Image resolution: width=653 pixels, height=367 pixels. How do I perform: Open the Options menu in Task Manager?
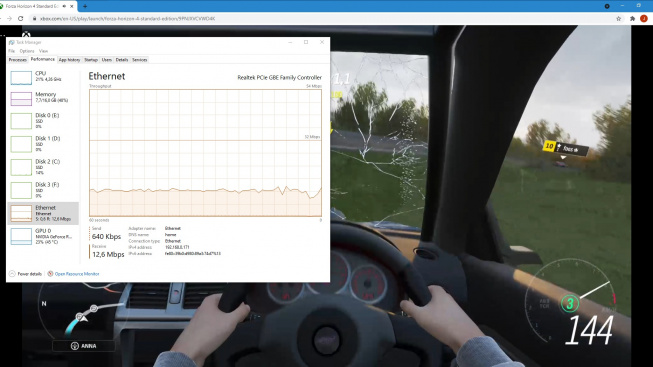tap(27, 51)
